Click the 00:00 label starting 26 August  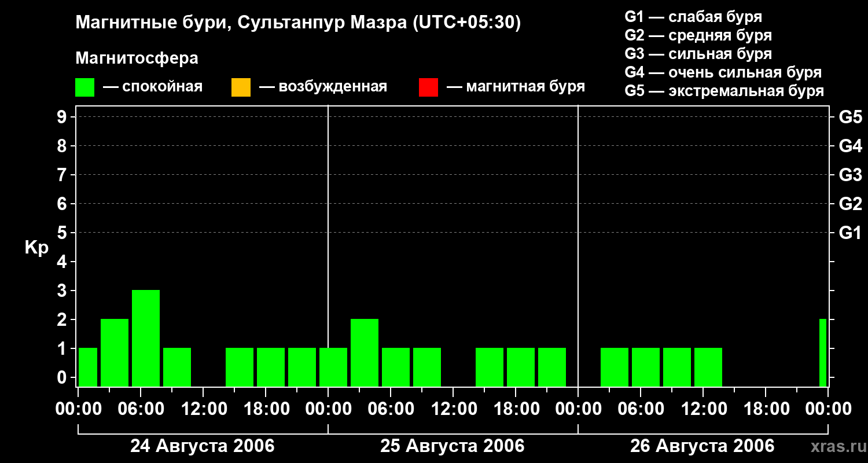click(x=578, y=409)
